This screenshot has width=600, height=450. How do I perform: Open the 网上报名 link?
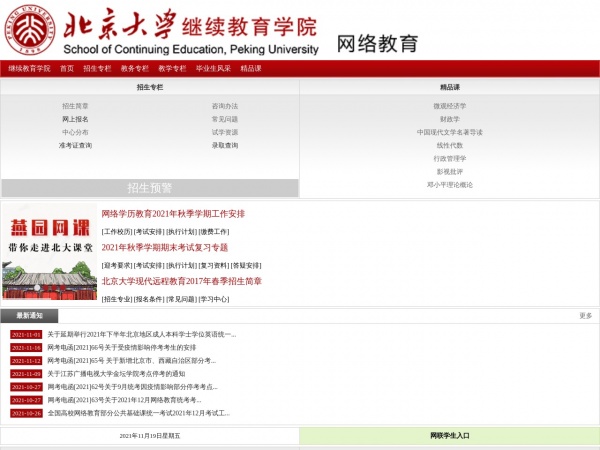coord(75,119)
